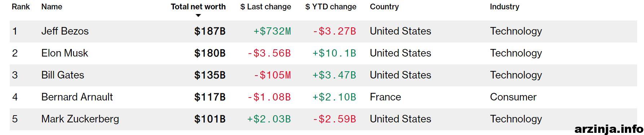Sort table by Name column header

[x=52, y=7]
